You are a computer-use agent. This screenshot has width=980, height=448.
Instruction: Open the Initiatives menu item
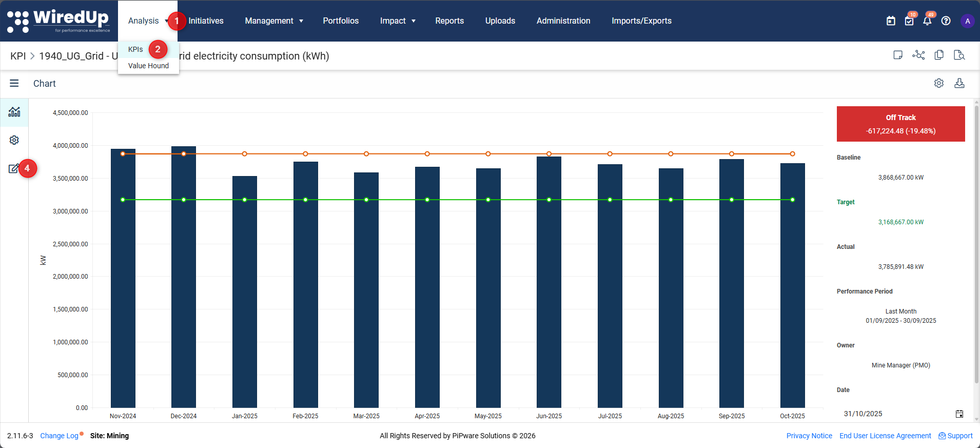pos(206,21)
